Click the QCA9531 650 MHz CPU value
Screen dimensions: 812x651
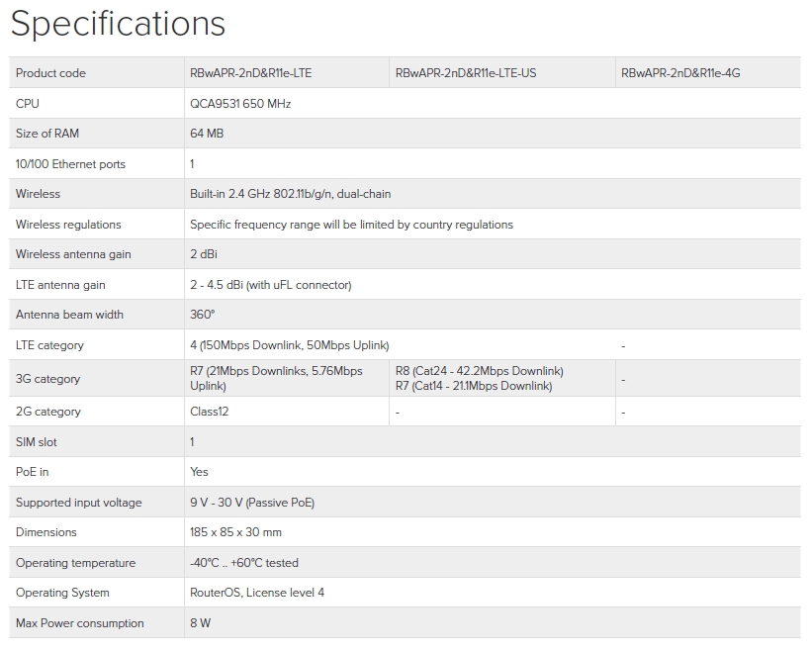point(240,104)
